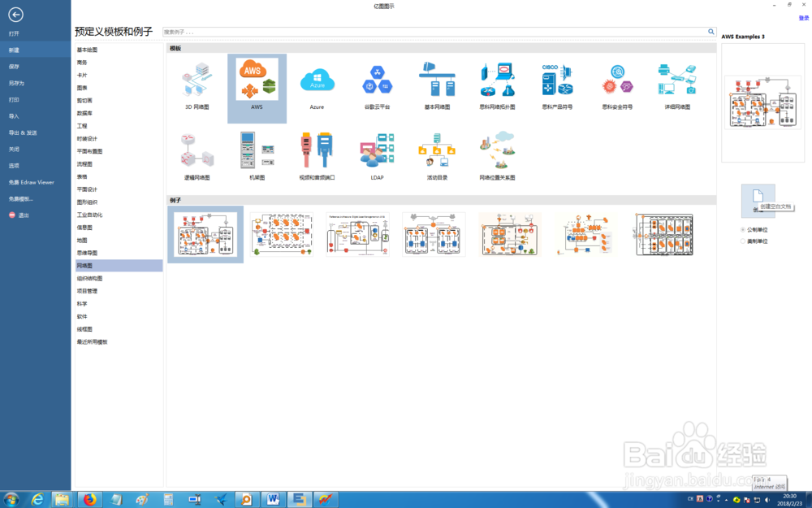Choose the 机架图 rack template icon
Screen dimensions: 812x508
(257, 150)
